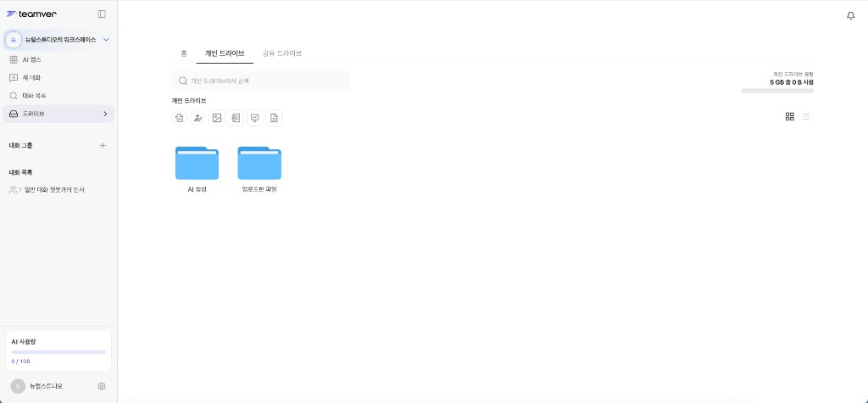The image size is (868, 403).
Task: Click the 대화 그룹 heading
Action: click(20, 145)
